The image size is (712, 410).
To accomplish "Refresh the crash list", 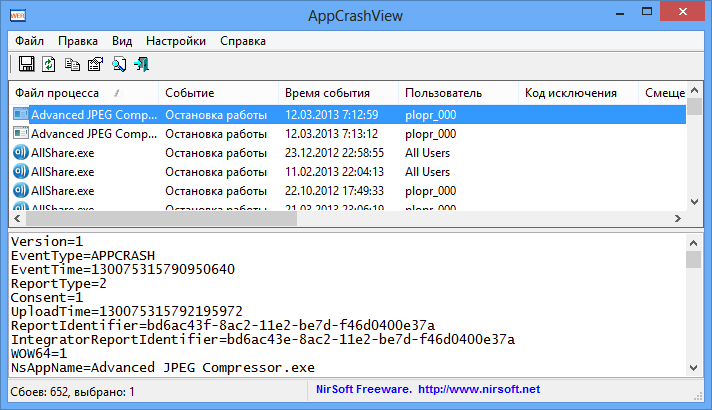I will pos(49,64).
